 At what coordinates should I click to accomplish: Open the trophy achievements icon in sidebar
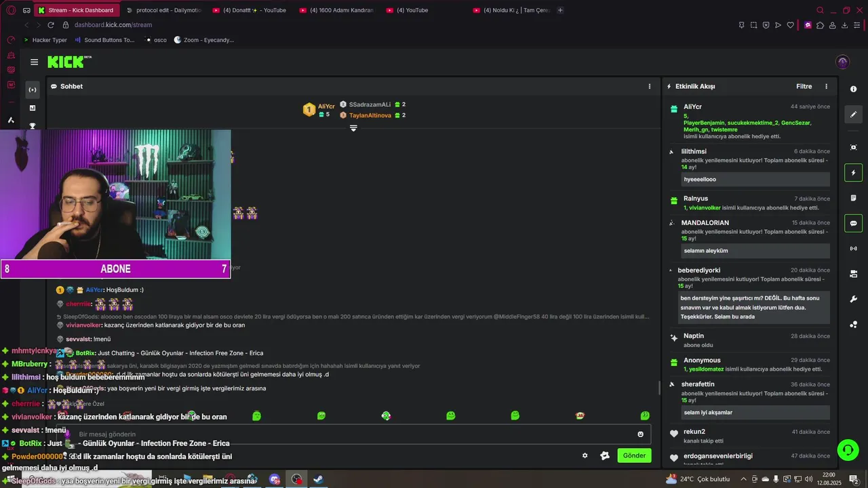pos(32,126)
